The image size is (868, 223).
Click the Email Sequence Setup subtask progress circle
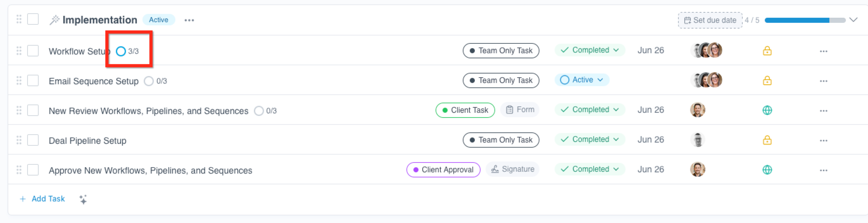[148, 81]
